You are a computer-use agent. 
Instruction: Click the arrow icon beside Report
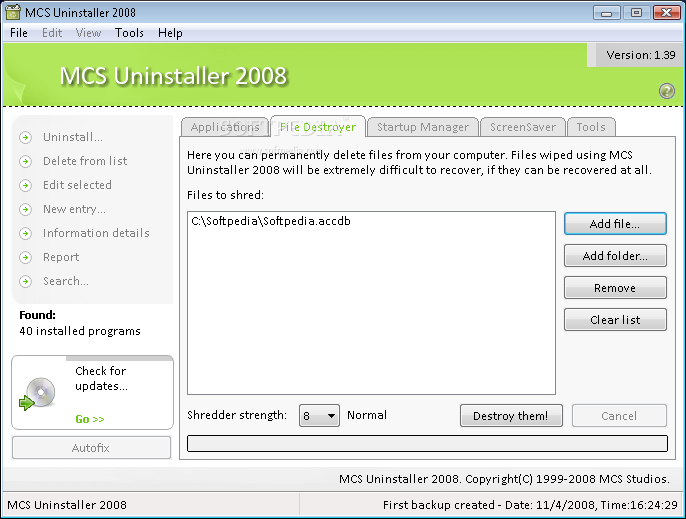click(x=25, y=257)
